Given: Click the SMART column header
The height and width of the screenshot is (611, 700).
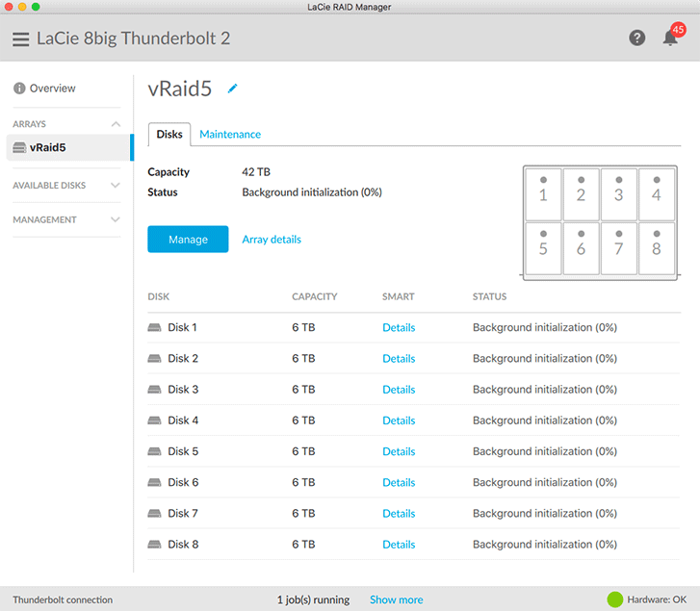Looking at the screenshot, I should pyautogui.click(x=399, y=296).
